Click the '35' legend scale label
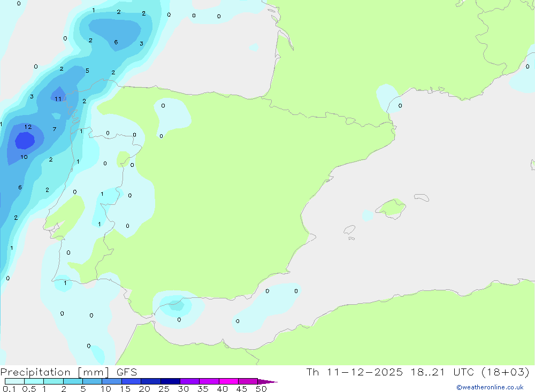This screenshot has width=535, height=392. pyautogui.click(x=203, y=389)
